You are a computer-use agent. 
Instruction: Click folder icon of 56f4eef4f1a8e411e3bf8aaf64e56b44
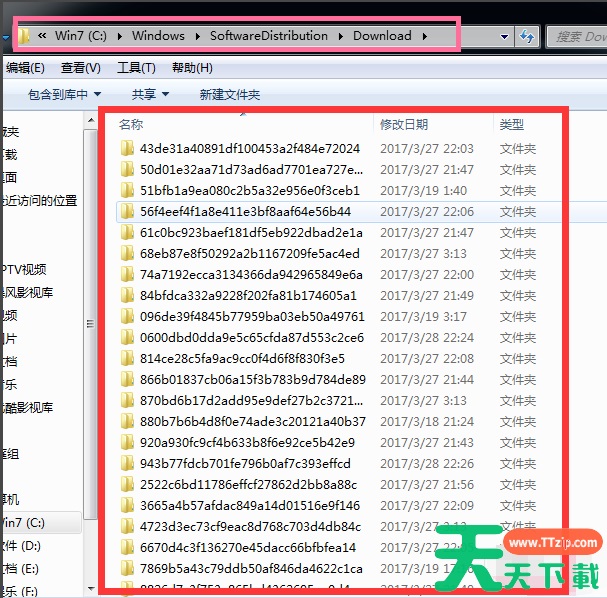point(127,211)
